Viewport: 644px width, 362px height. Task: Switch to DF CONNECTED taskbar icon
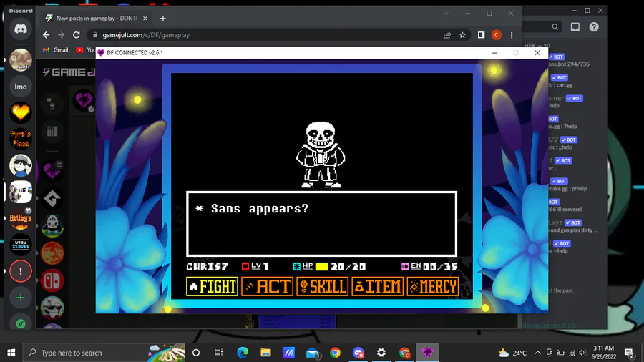click(x=428, y=353)
